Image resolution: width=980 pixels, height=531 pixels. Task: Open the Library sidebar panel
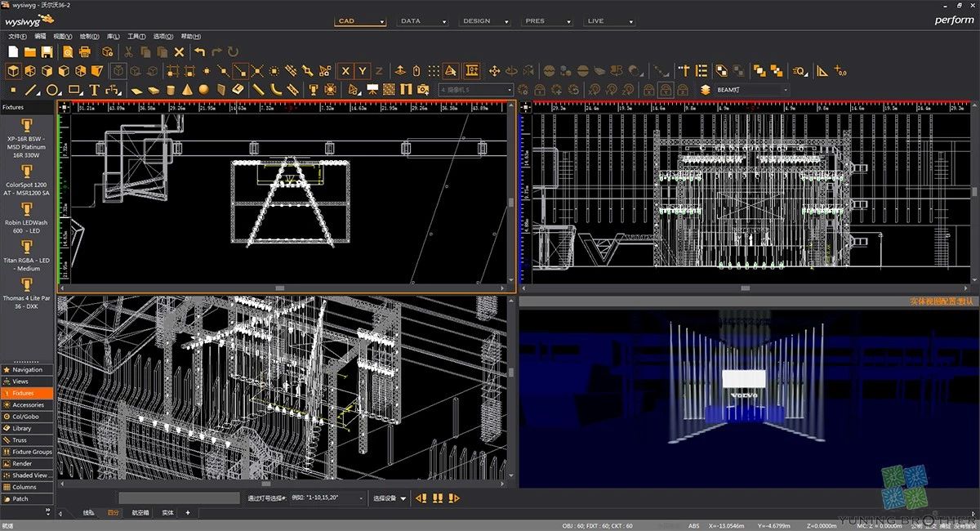27,428
